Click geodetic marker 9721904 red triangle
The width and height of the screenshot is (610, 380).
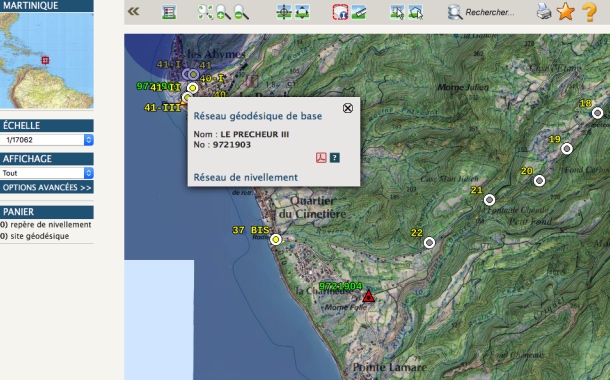pos(368,296)
